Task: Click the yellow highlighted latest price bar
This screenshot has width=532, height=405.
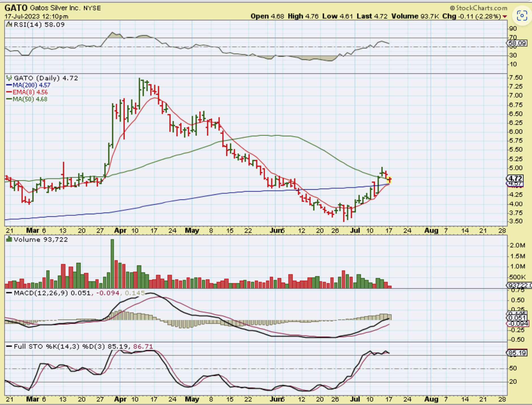Action: tap(389, 179)
